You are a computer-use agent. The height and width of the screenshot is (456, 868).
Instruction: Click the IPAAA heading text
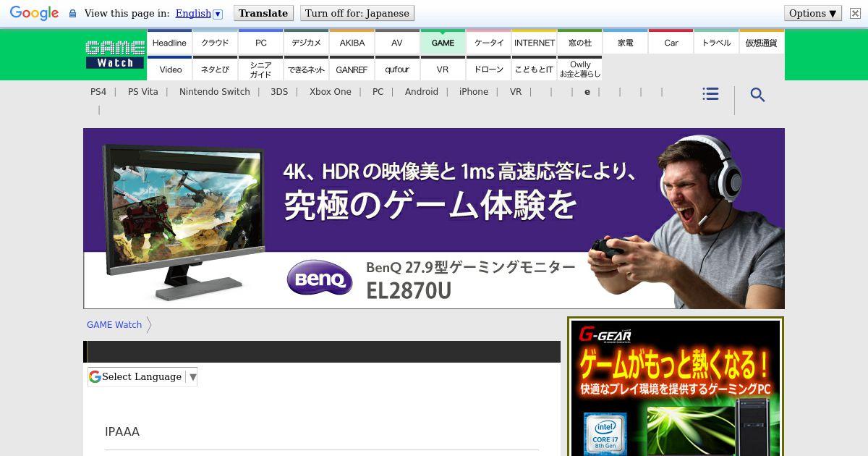click(x=122, y=431)
